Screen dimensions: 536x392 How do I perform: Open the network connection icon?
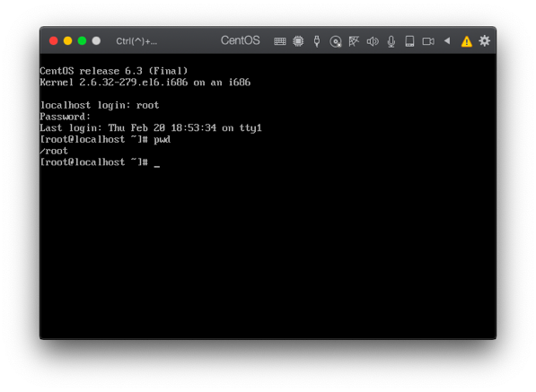click(354, 41)
